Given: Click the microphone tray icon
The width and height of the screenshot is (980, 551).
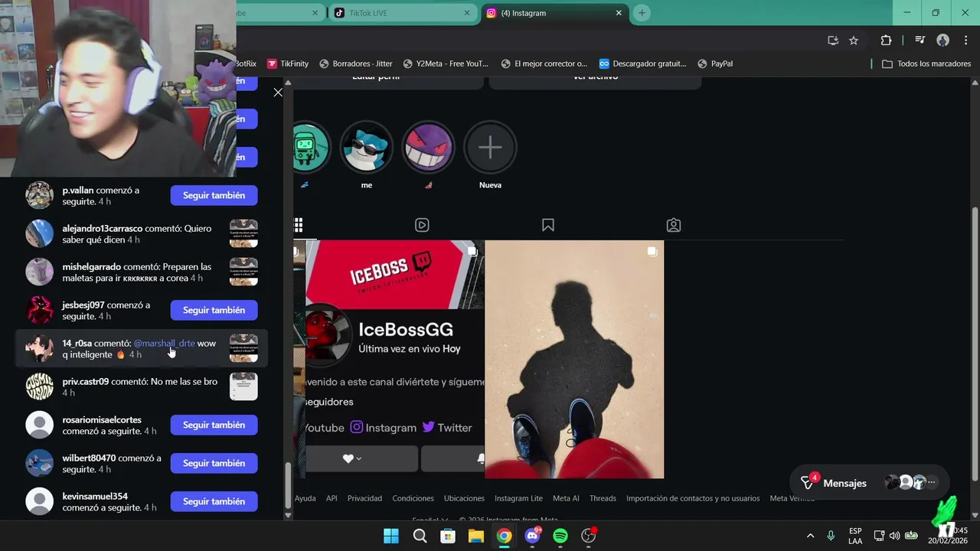Looking at the screenshot, I should [831, 536].
